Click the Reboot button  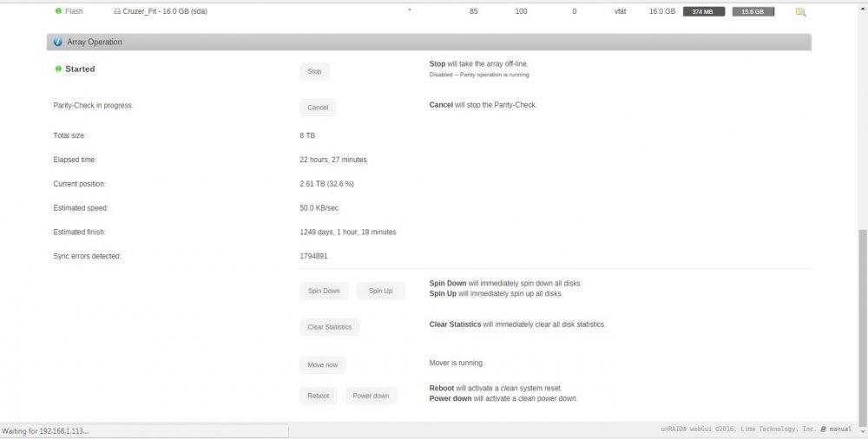click(x=319, y=396)
